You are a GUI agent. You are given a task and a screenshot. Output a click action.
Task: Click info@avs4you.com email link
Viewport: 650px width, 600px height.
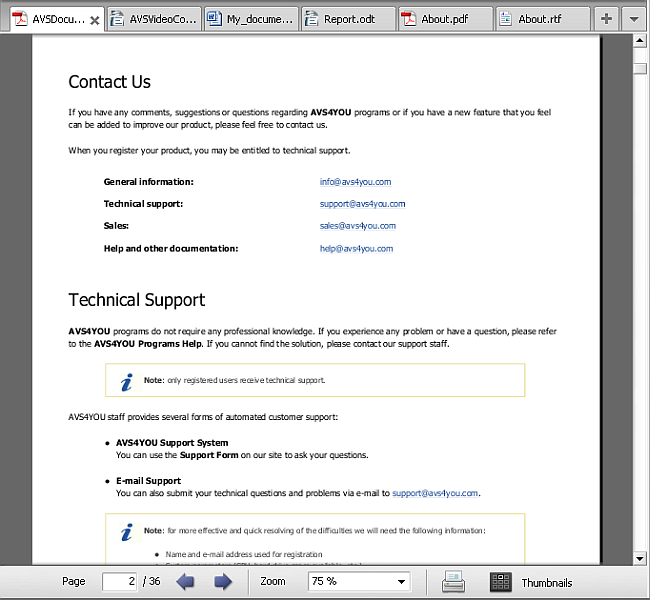click(355, 182)
